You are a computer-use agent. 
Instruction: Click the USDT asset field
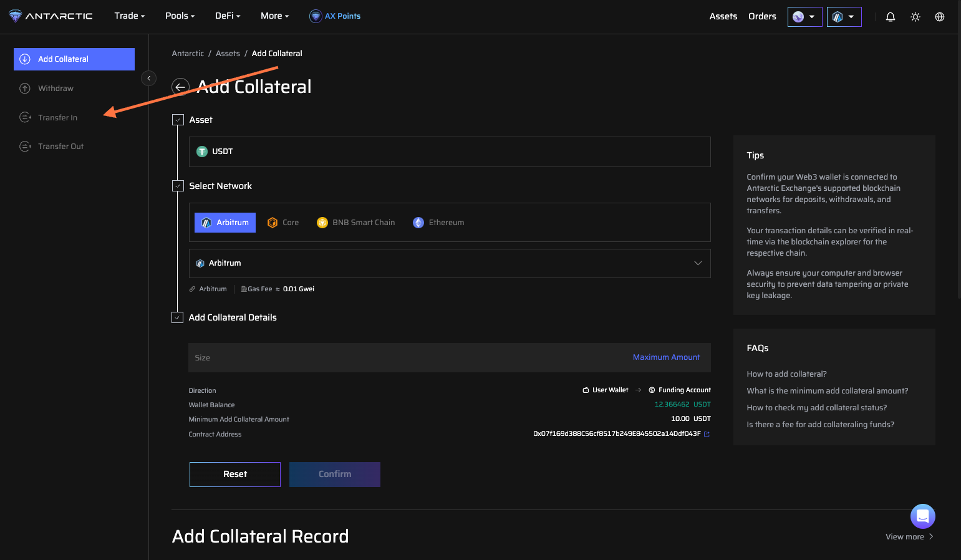coord(450,152)
